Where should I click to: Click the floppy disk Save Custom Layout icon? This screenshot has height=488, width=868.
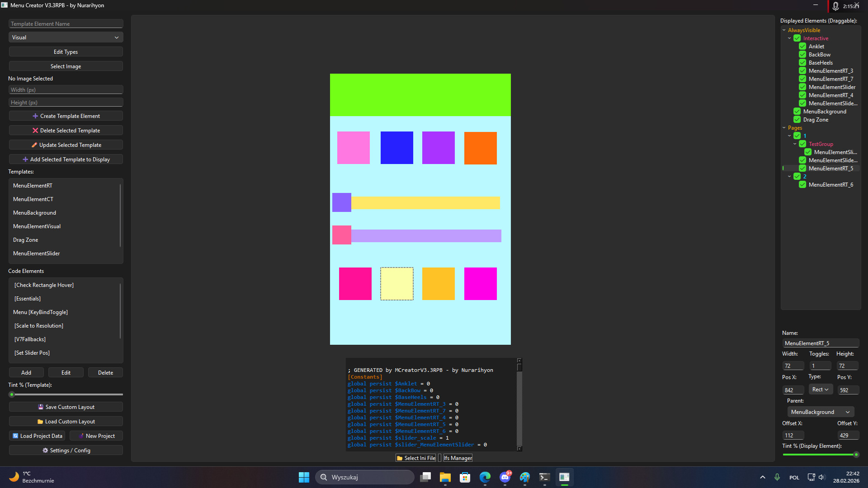pyautogui.click(x=41, y=407)
